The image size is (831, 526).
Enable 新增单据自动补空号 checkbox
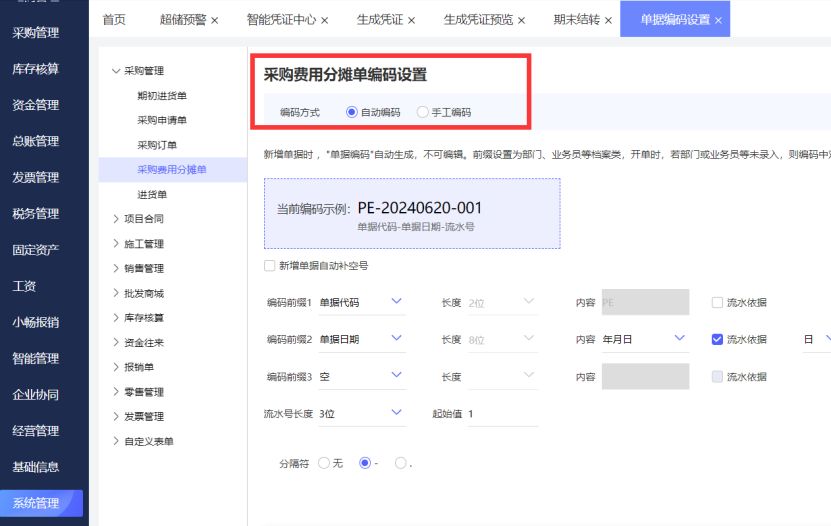point(269,266)
